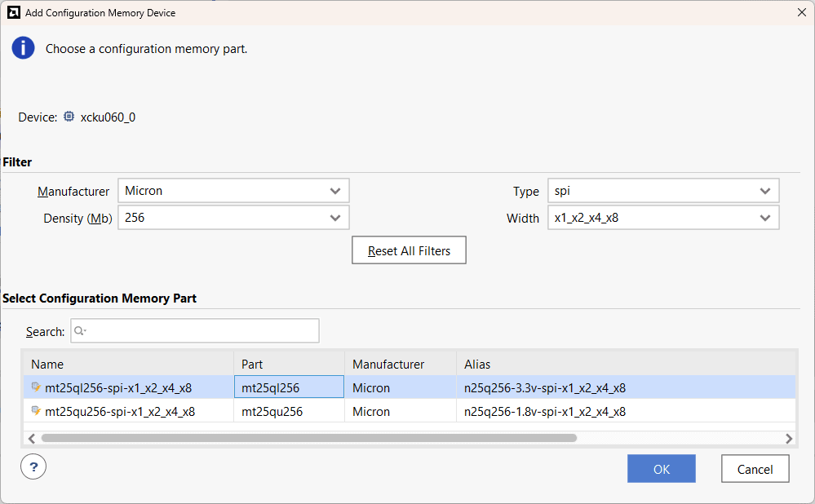The width and height of the screenshot is (815, 504).
Task: Sort by the Alias column header
Action: (477, 365)
